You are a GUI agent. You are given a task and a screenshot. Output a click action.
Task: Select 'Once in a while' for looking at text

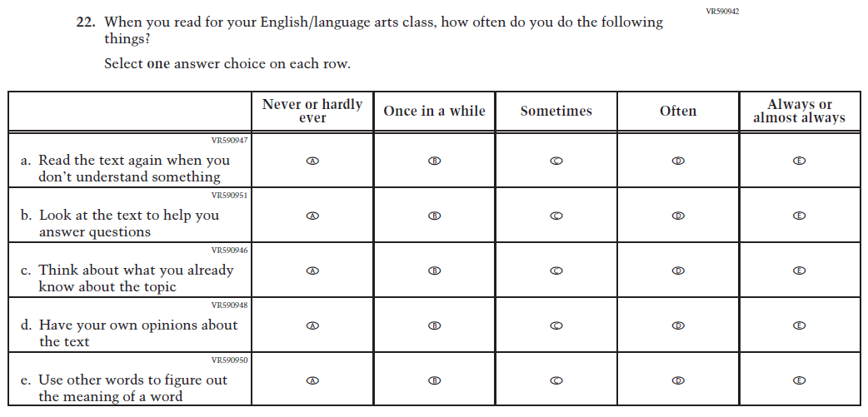click(x=434, y=216)
